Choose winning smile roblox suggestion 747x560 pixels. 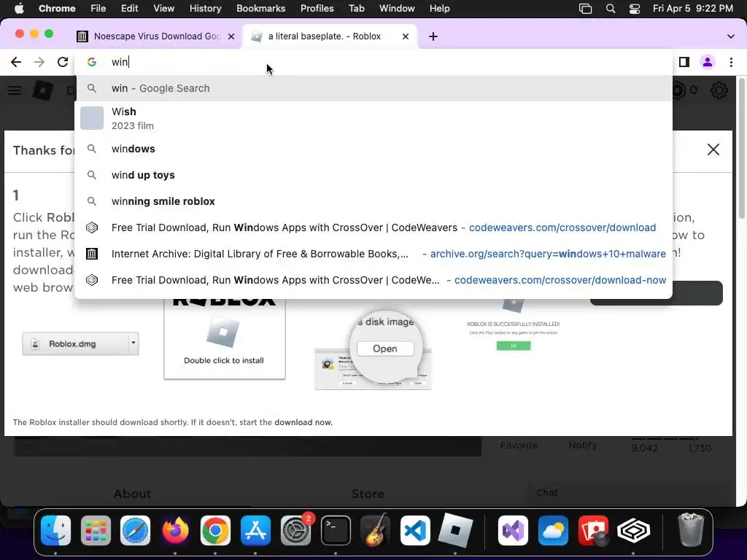point(373,201)
